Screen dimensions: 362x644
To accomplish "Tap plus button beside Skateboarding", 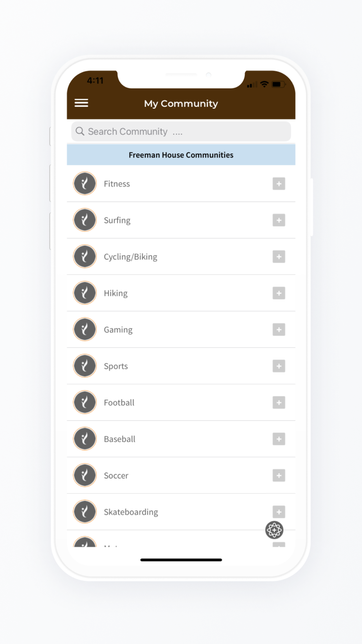I will tap(279, 512).
